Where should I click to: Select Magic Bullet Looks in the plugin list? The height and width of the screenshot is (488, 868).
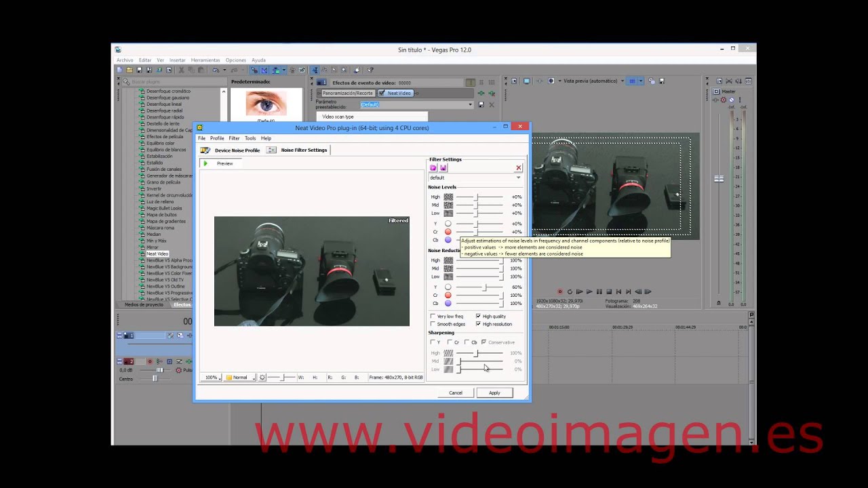click(x=164, y=208)
